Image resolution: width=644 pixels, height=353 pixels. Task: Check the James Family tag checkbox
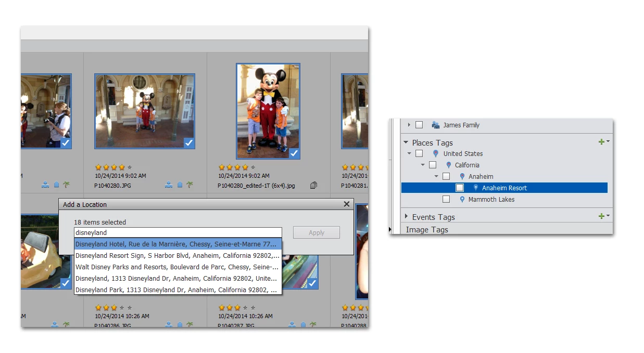click(419, 125)
